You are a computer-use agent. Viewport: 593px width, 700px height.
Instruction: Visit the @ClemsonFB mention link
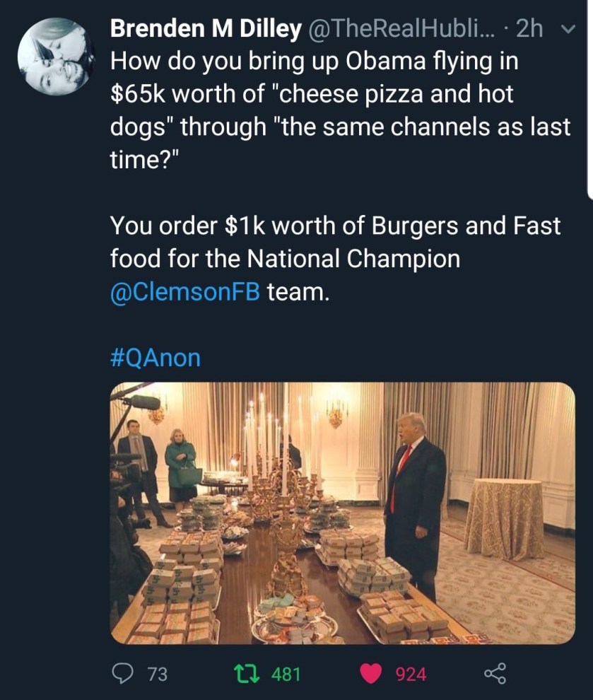(186, 291)
